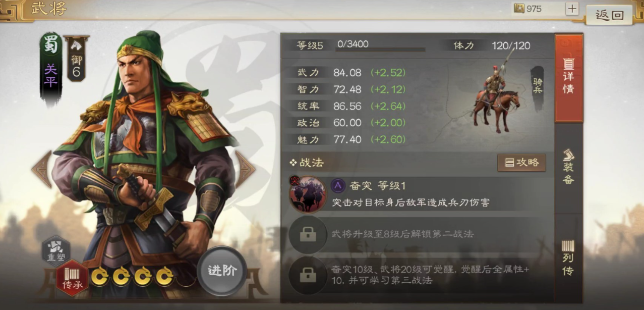Tap the first gold star rating
This screenshot has height=310, width=644.
[100, 277]
